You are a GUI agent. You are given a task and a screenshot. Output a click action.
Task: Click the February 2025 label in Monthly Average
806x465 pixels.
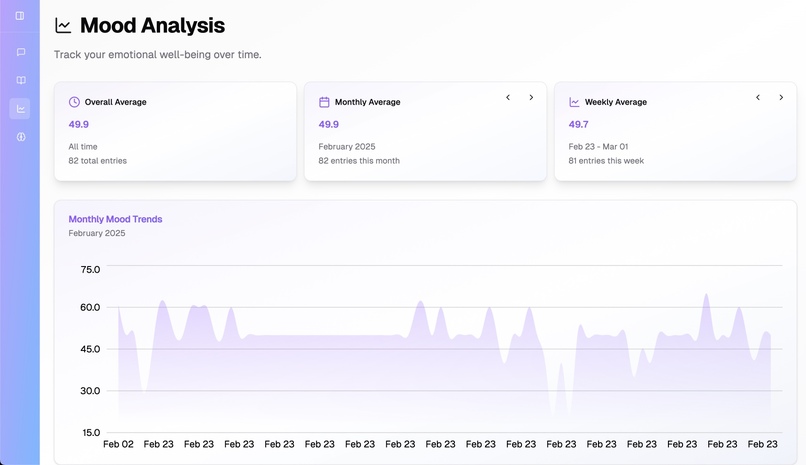pyautogui.click(x=346, y=146)
